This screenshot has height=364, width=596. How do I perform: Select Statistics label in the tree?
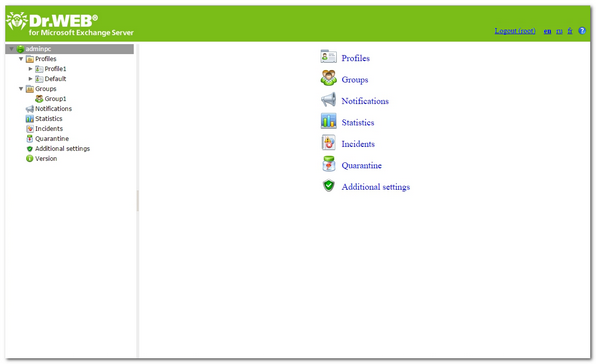click(x=49, y=119)
